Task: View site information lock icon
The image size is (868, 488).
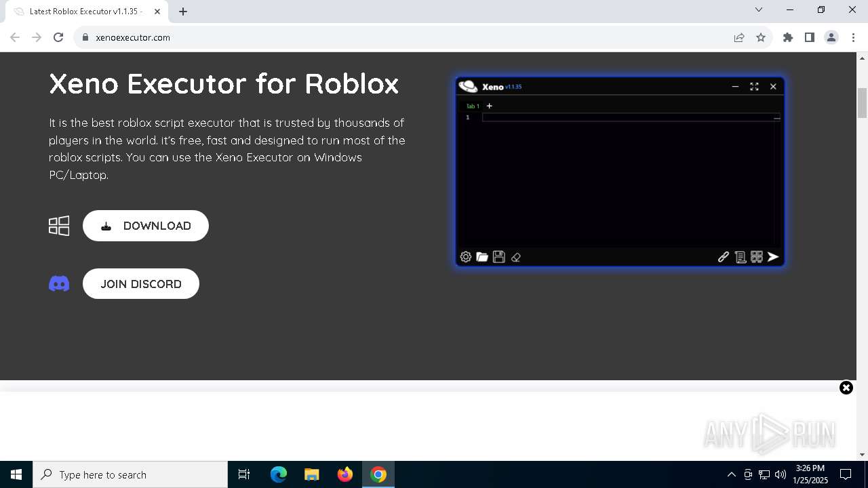Action: (85, 37)
